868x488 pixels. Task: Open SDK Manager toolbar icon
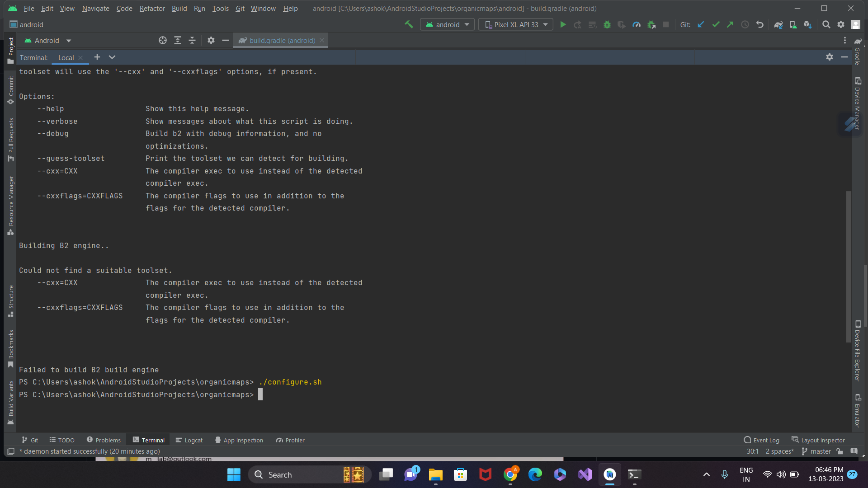[808, 24]
